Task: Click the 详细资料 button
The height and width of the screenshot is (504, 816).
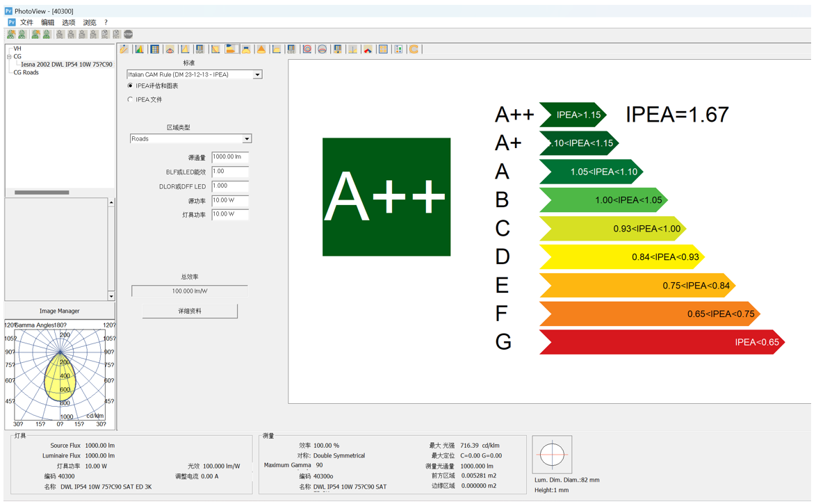Action: tap(190, 311)
